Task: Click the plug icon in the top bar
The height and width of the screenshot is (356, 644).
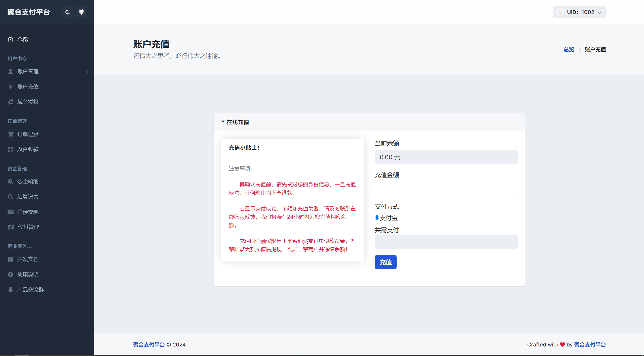Action: coord(81,12)
